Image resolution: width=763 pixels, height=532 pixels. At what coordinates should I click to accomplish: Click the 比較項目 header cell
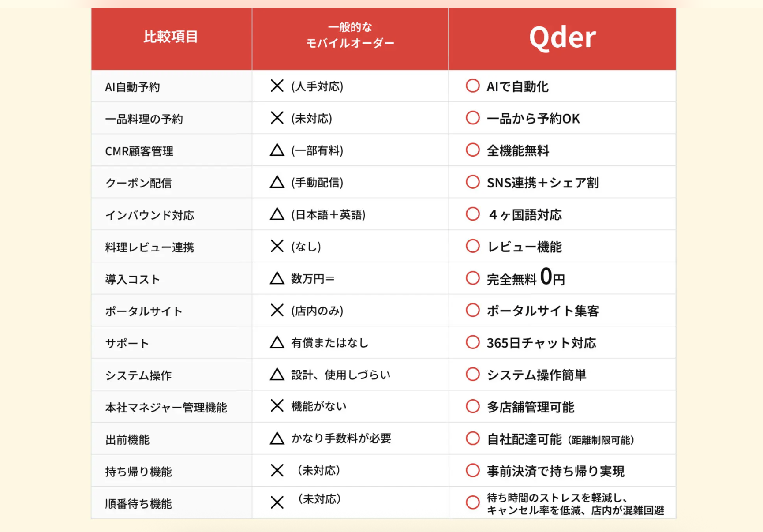pyautogui.click(x=172, y=39)
